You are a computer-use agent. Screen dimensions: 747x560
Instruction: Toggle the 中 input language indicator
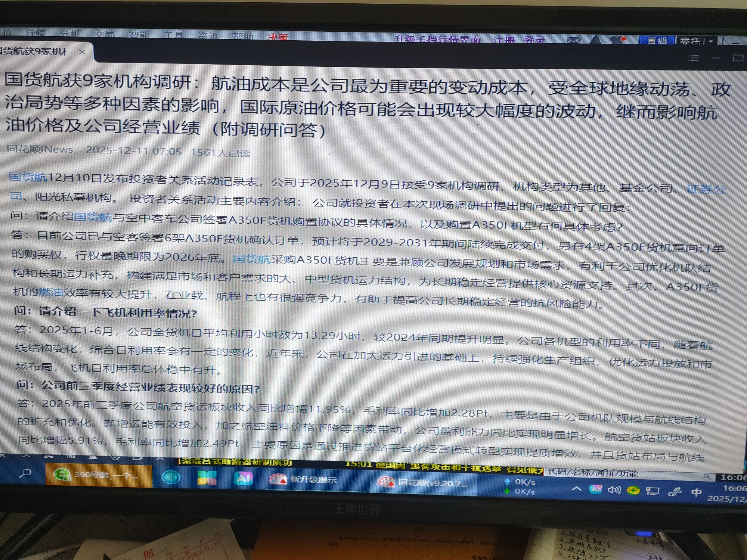(696, 492)
